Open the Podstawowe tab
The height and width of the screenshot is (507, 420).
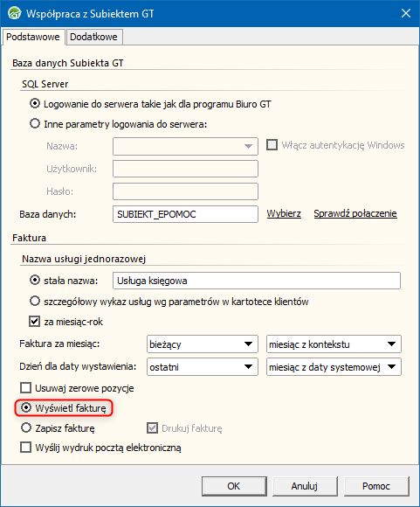point(33,37)
